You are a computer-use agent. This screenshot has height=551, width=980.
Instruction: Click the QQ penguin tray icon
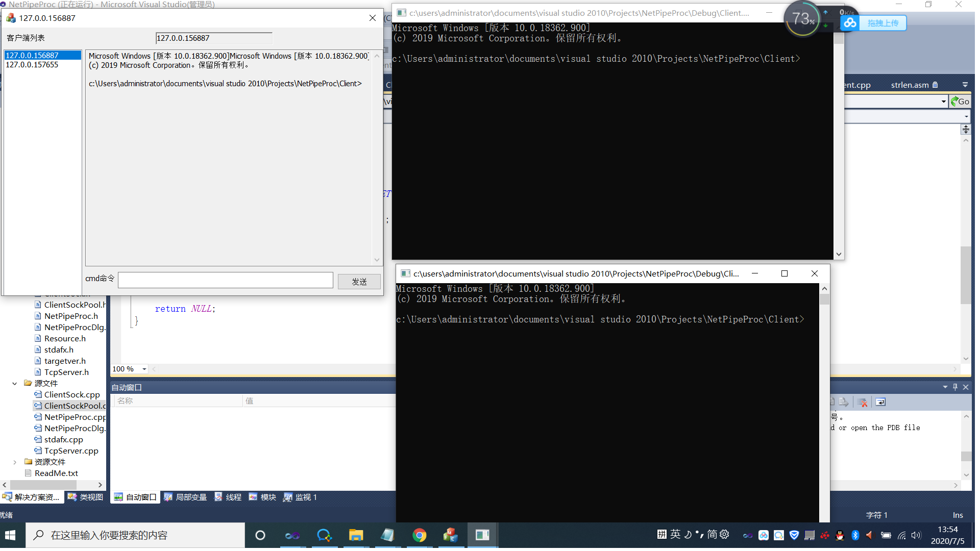point(840,535)
